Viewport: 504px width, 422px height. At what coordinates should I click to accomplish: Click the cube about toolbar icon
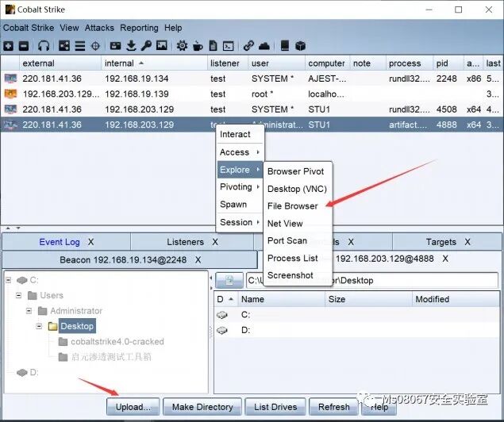tap(300, 45)
